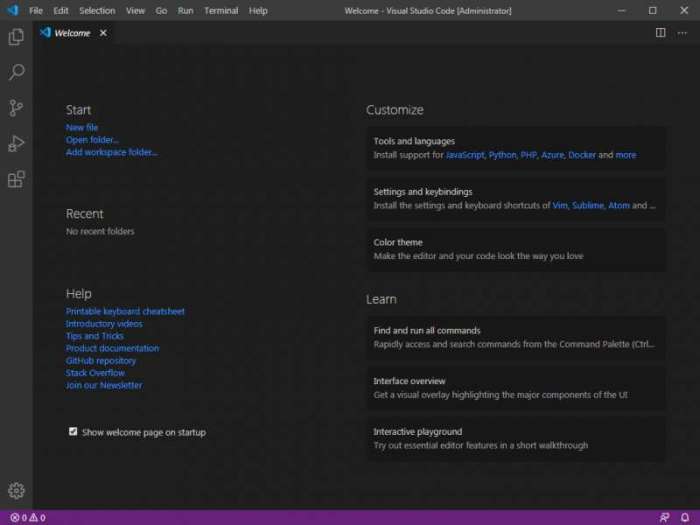Toggle Show welcome page on startup checkbox

pyautogui.click(x=73, y=431)
